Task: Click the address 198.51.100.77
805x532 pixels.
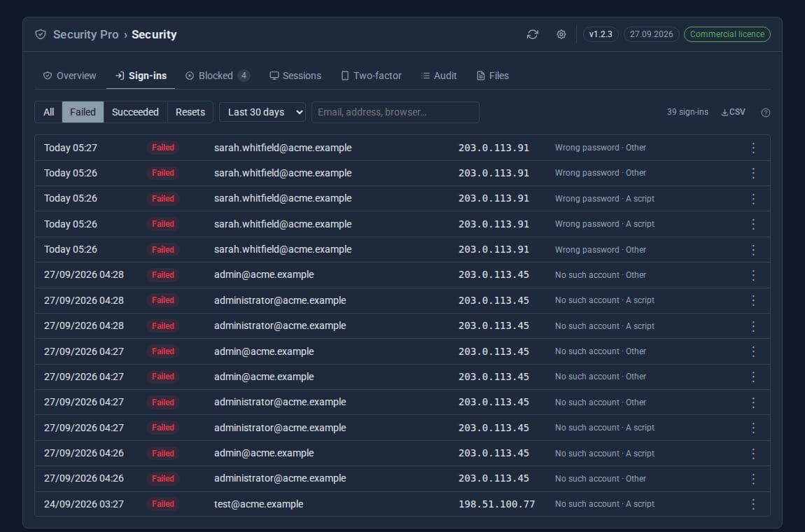Action: (496, 504)
